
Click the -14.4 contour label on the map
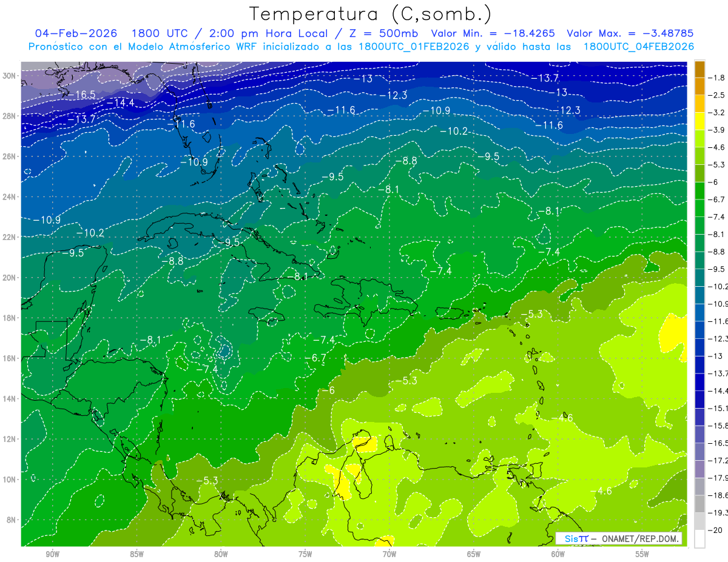(120, 103)
